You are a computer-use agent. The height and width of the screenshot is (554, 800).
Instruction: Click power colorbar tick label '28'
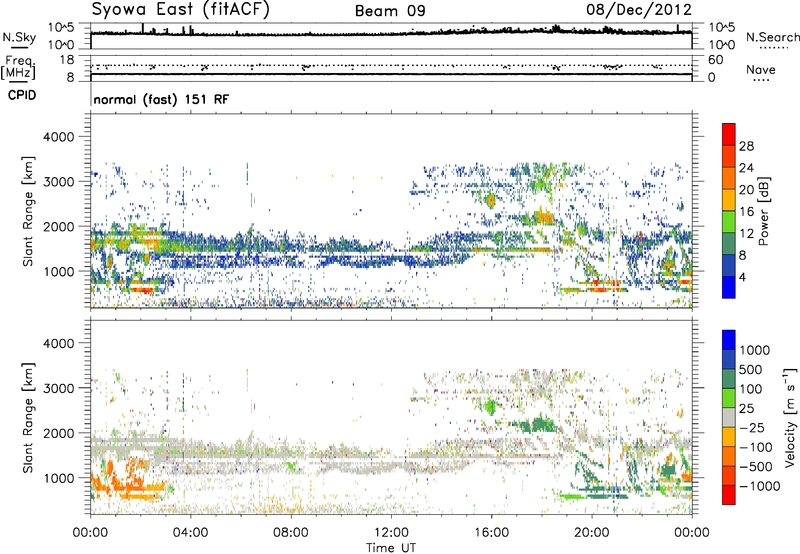click(746, 146)
